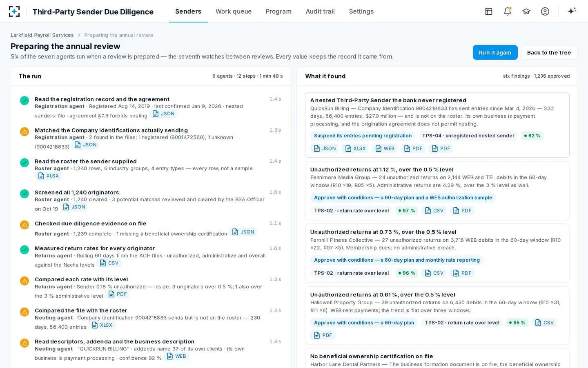Screen dimensions: 588x368
Task: Open the sparkle assistant icon
Action: pos(572,11)
